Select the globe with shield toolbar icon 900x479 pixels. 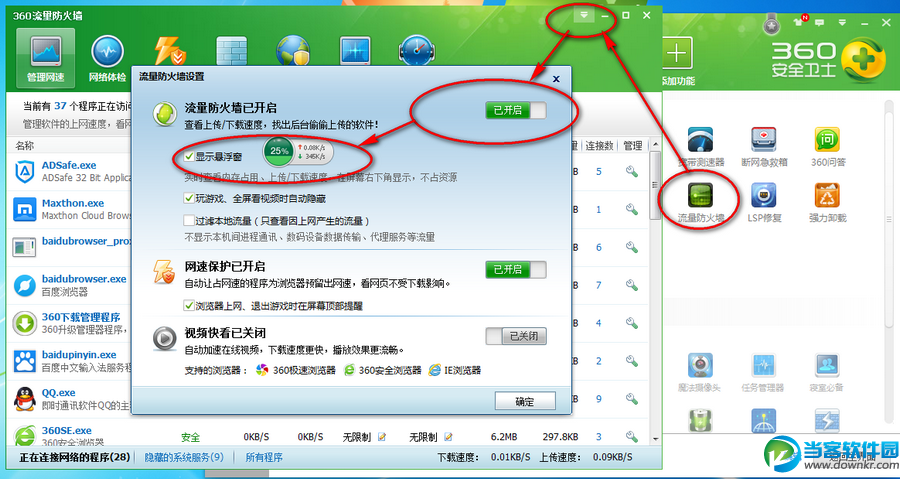point(293,51)
